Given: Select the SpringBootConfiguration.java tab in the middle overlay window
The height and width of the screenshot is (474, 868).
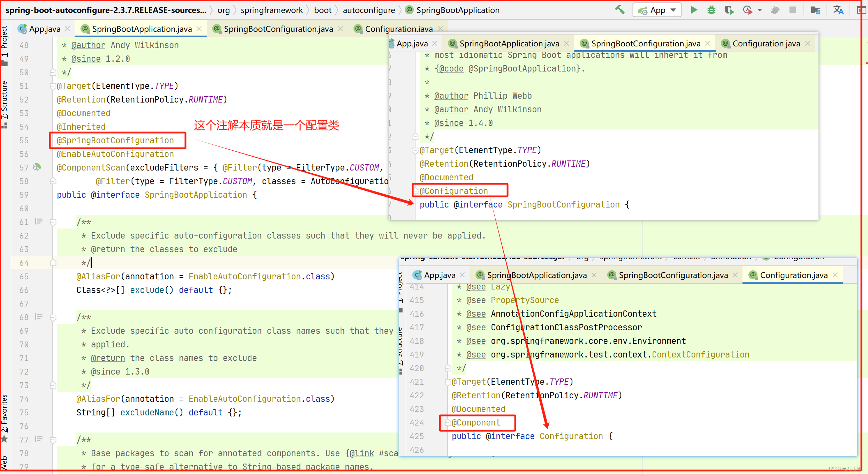Looking at the screenshot, I should (645, 43).
